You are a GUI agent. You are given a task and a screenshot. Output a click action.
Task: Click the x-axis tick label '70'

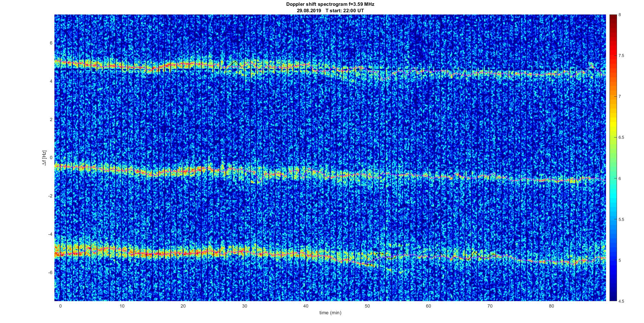pyautogui.click(x=490, y=306)
